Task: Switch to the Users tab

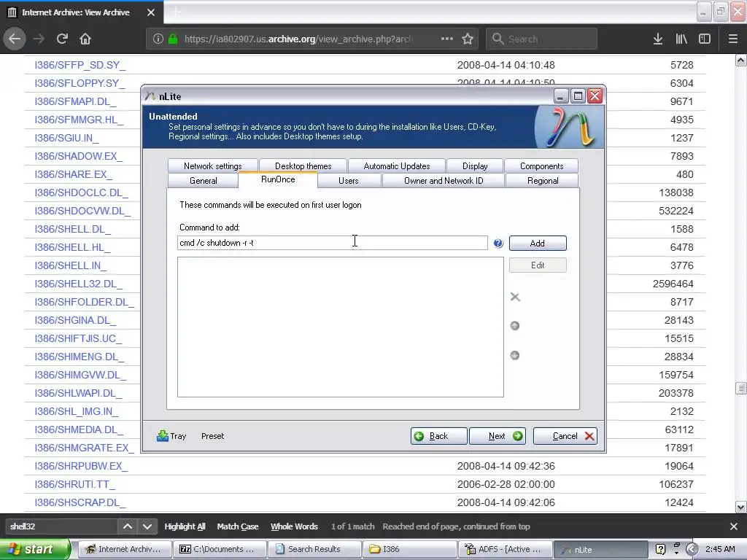Action: tap(348, 181)
